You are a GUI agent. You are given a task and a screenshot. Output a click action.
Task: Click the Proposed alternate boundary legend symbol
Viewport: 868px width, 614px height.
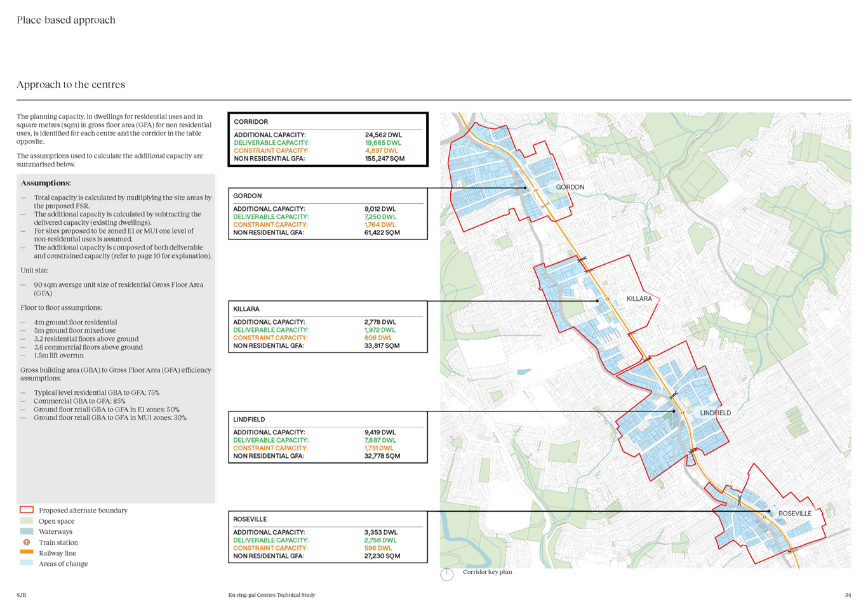tap(26, 510)
